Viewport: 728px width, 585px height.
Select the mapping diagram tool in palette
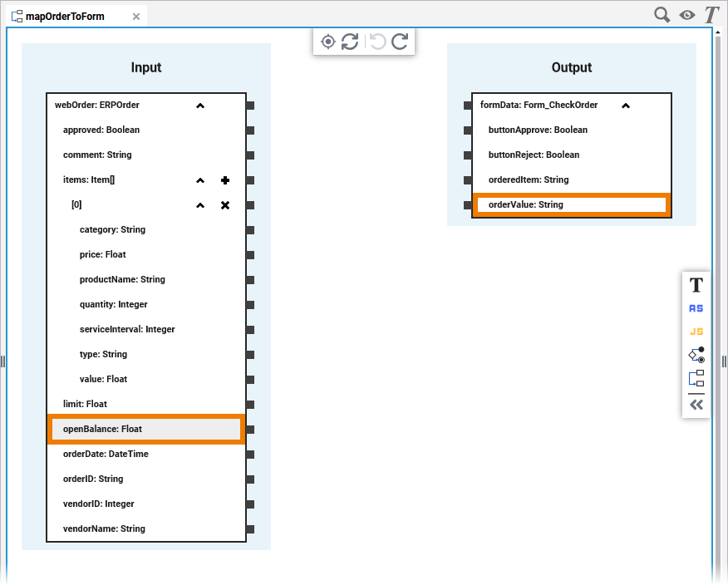(x=696, y=378)
